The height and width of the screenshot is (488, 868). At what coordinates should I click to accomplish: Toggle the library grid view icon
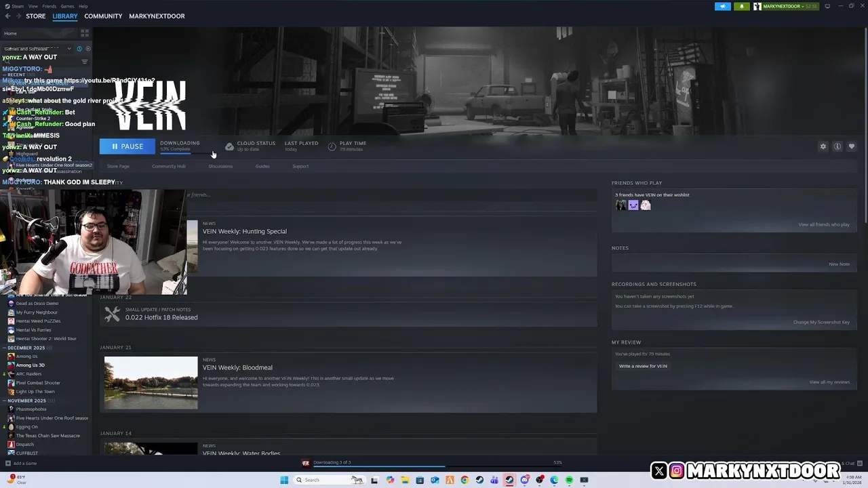coord(85,33)
